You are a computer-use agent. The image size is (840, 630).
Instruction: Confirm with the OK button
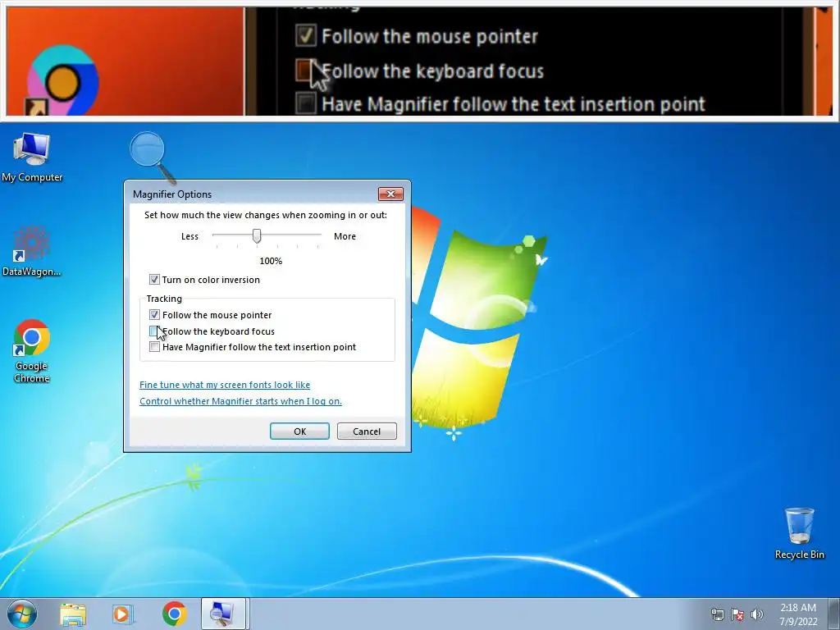(299, 431)
